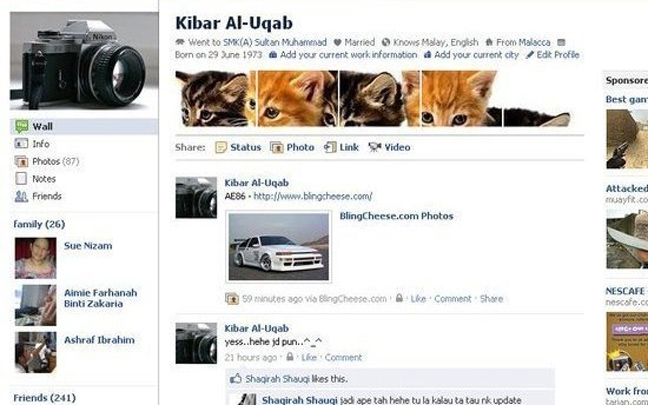Open the Wall section icon
The height and width of the screenshot is (405, 648).
point(21,126)
